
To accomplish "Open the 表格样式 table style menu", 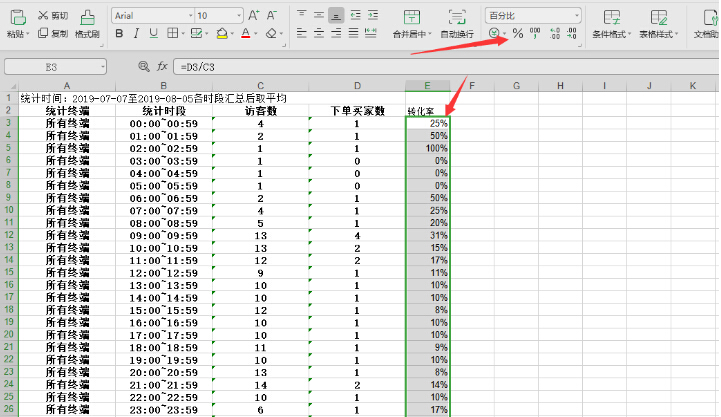I will (658, 34).
